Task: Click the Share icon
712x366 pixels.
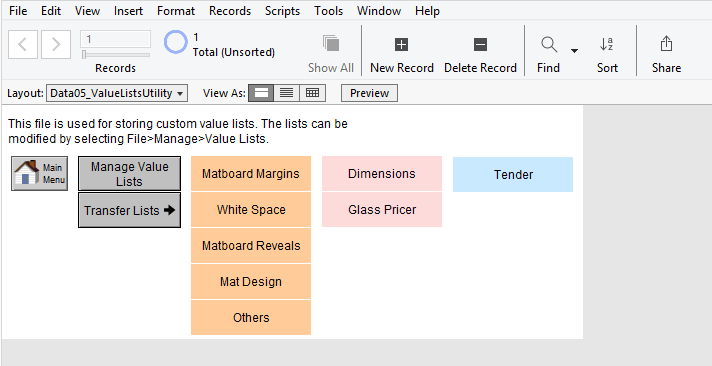Action: coord(666,44)
